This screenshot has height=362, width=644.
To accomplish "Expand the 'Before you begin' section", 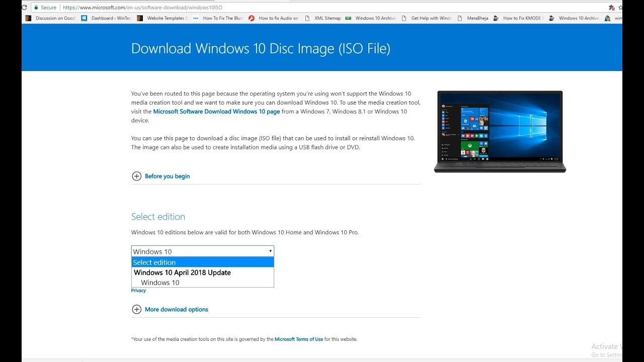I will coord(167,176).
